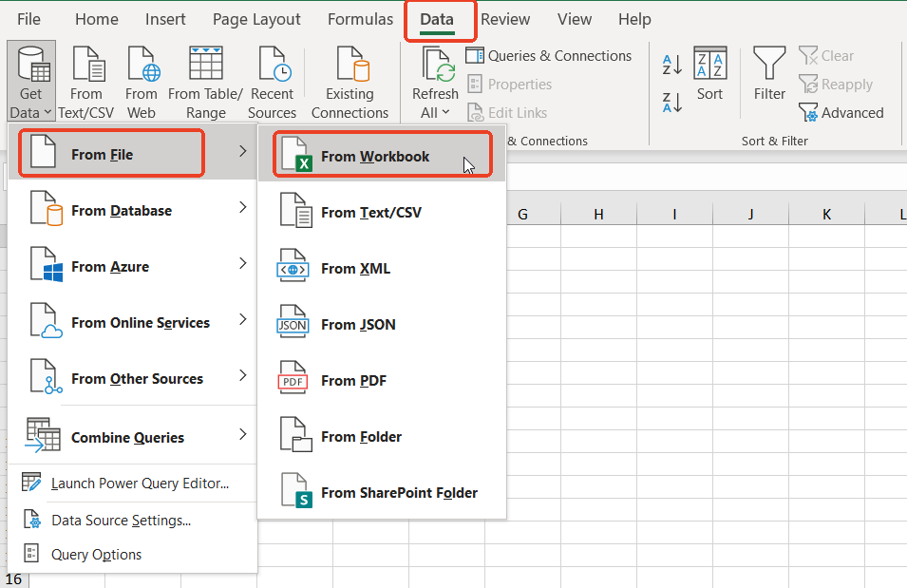Select From JSON in submenu
The width and height of the screenshot is (907, 588).
[x=382, y=324]
